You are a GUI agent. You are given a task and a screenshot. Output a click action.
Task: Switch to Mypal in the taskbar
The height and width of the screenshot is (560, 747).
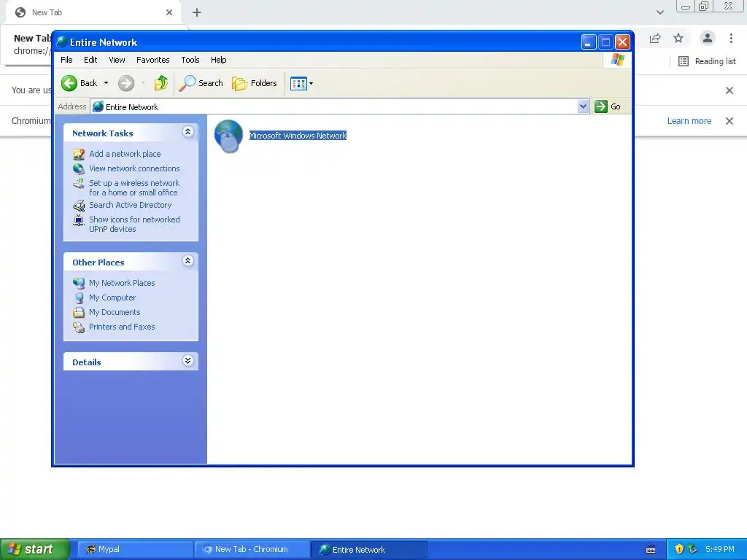click(x=134, y=549)
